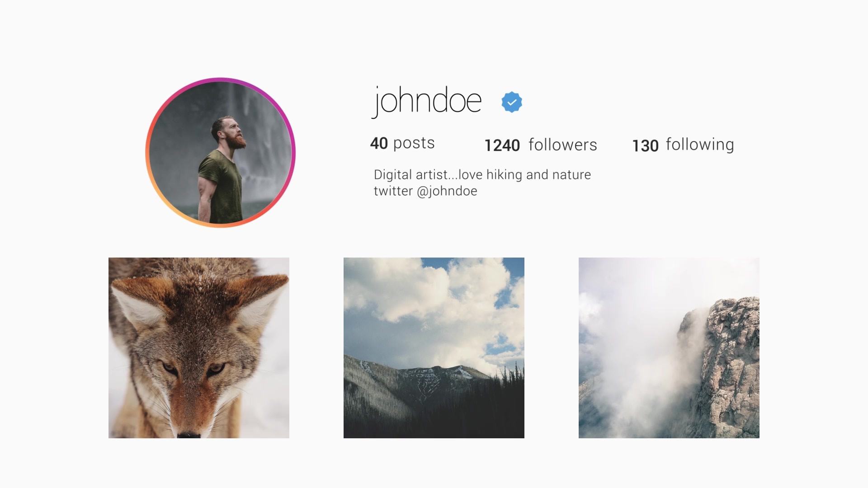
Task: Click the number 40 beside posts
Action: [379, 144]
